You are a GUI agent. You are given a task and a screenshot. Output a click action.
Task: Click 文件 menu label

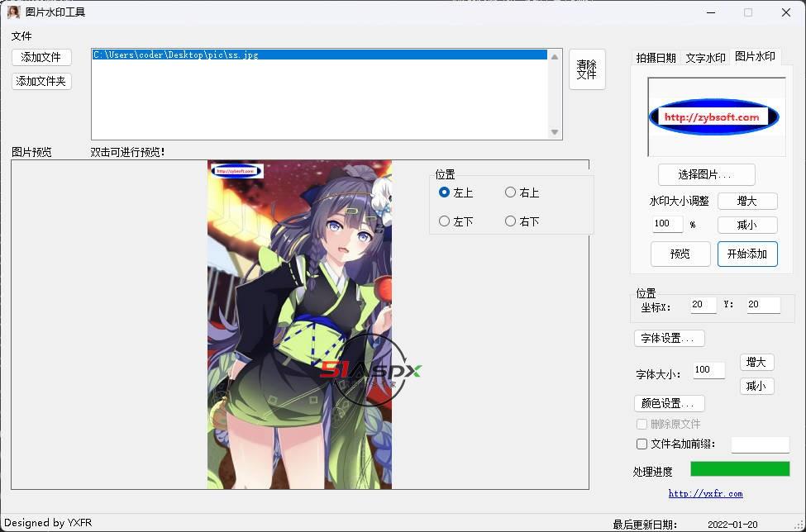point(21,36)
